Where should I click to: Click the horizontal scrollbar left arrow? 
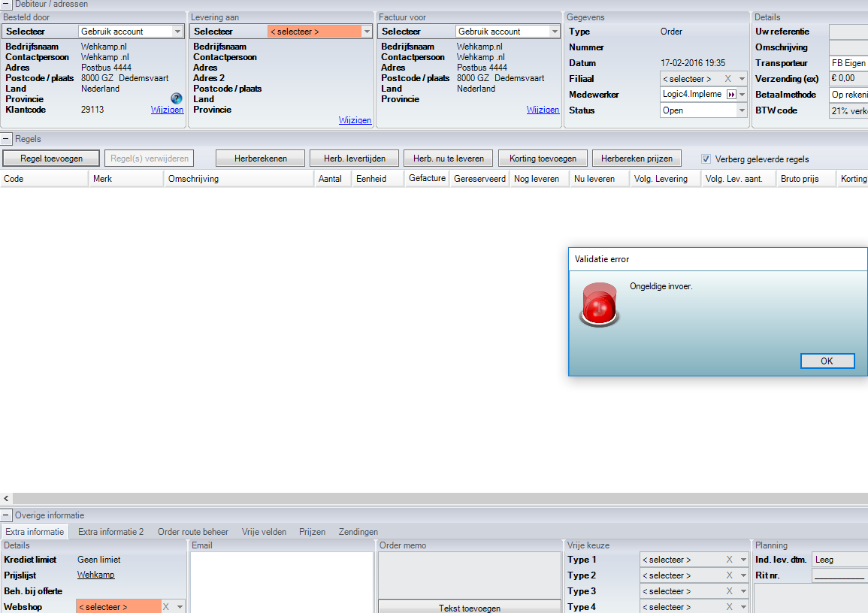[6, 499]
